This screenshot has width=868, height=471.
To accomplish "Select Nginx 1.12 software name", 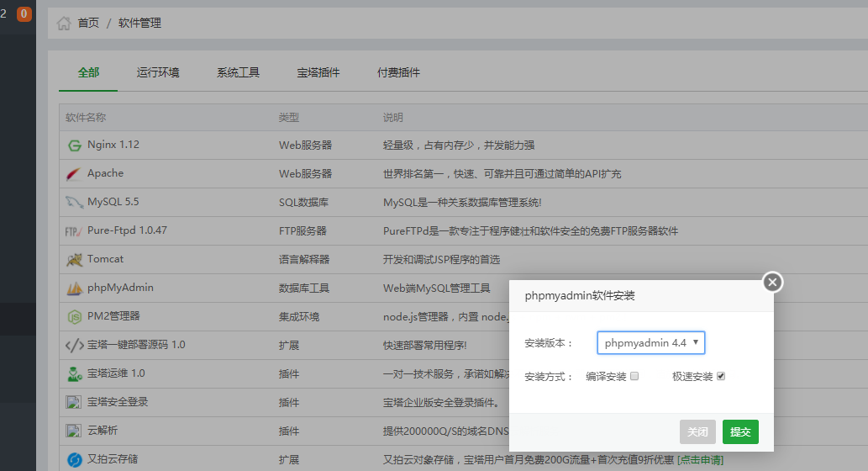I will point(113,145).
